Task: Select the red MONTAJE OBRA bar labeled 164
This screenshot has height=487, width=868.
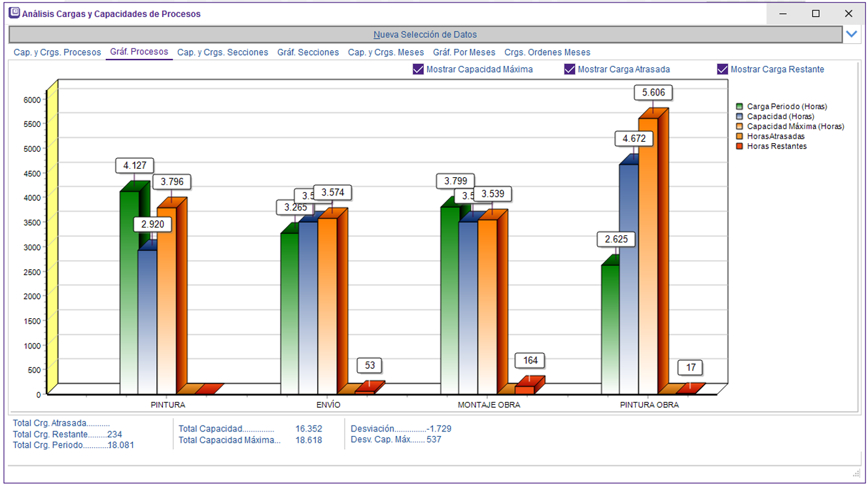Action: coord(525,390)
